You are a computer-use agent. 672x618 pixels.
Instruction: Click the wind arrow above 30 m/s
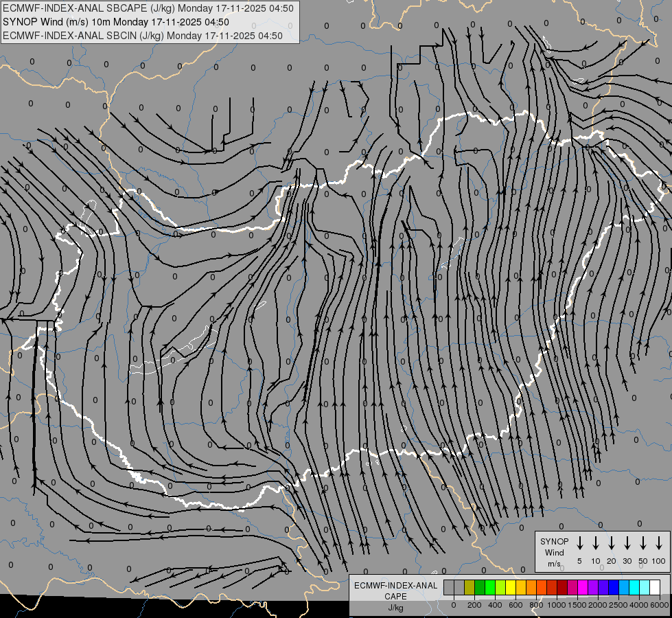click(627, 542)
